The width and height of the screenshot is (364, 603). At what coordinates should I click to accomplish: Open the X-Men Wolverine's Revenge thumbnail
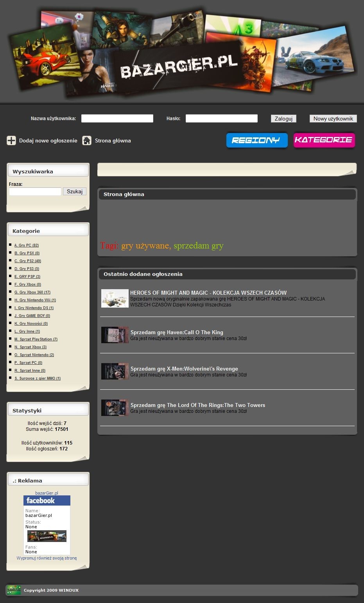115,371
